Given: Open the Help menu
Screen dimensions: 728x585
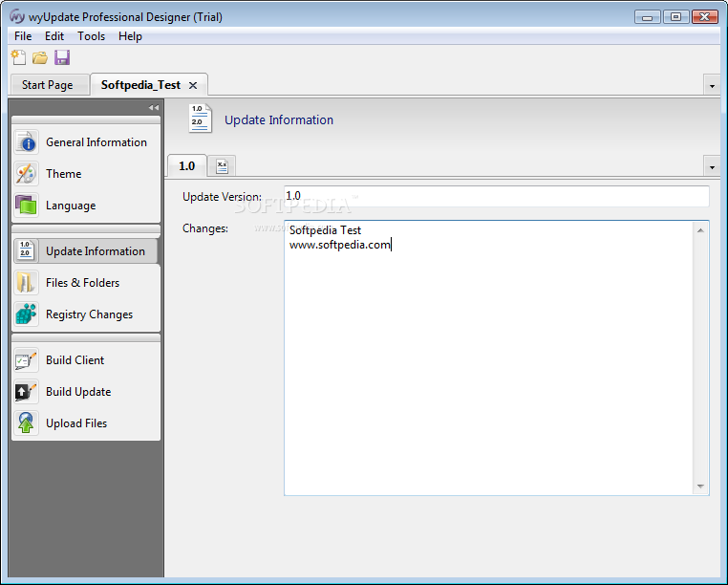Looking at the screenshot, I should pyautogui.click(x=130, y=36).
